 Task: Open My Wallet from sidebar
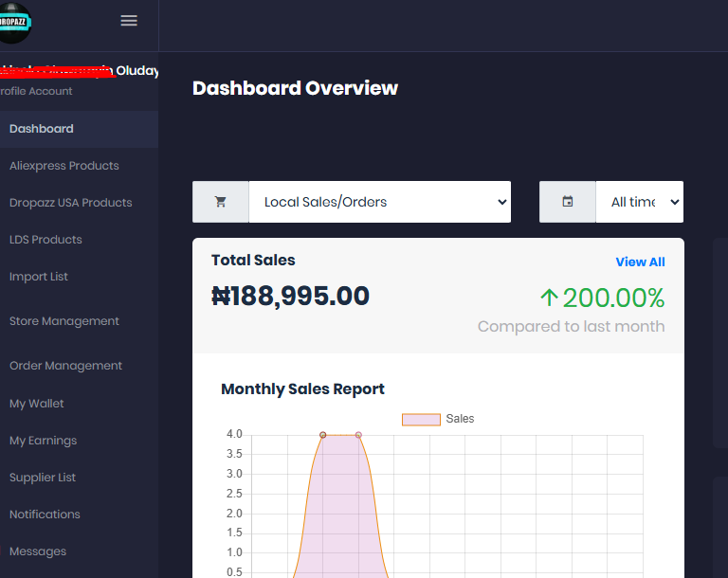(x=37, y=404)
